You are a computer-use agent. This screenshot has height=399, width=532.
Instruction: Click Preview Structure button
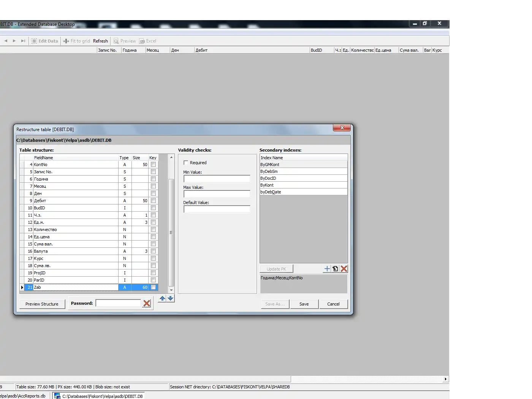42,304
